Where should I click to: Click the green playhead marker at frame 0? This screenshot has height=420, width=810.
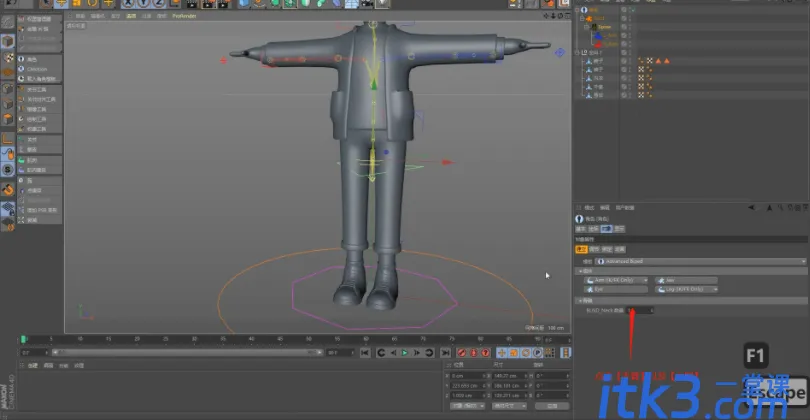[x=23, y=339]
